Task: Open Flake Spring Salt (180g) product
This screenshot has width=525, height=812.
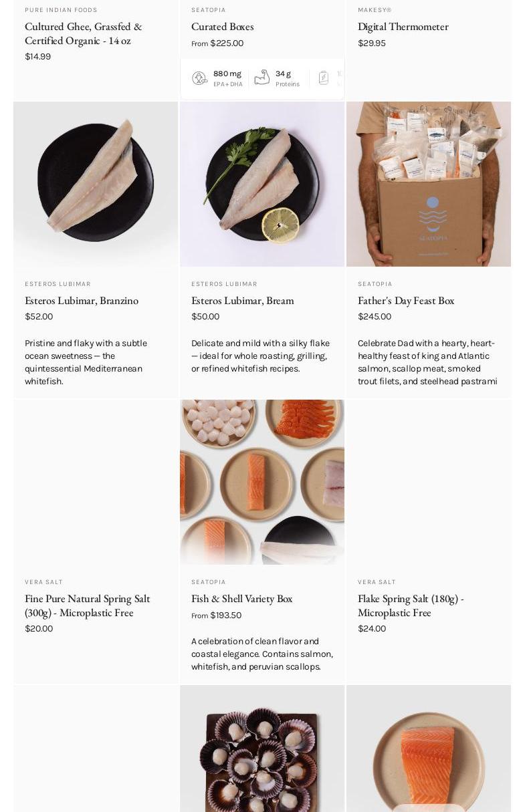Action: point(411,605)
